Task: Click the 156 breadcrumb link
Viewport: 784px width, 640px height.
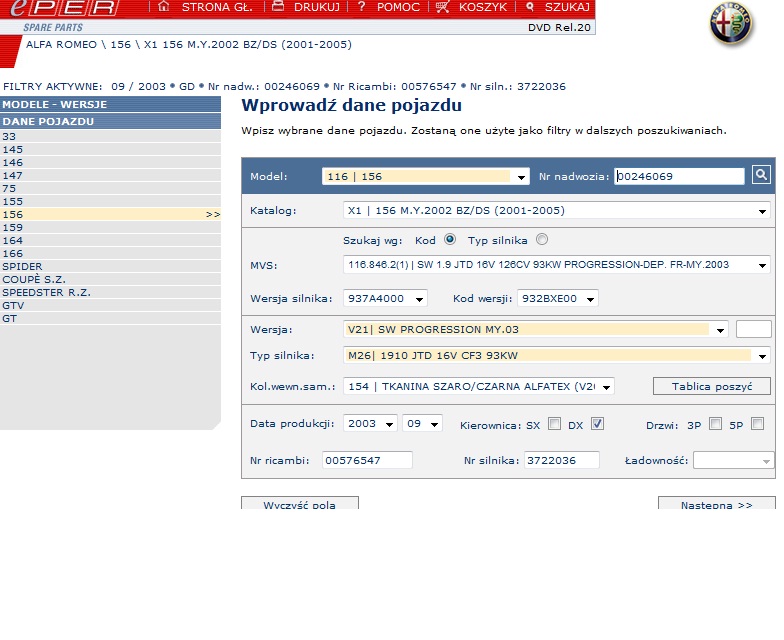Action: (x=120, y=44)
